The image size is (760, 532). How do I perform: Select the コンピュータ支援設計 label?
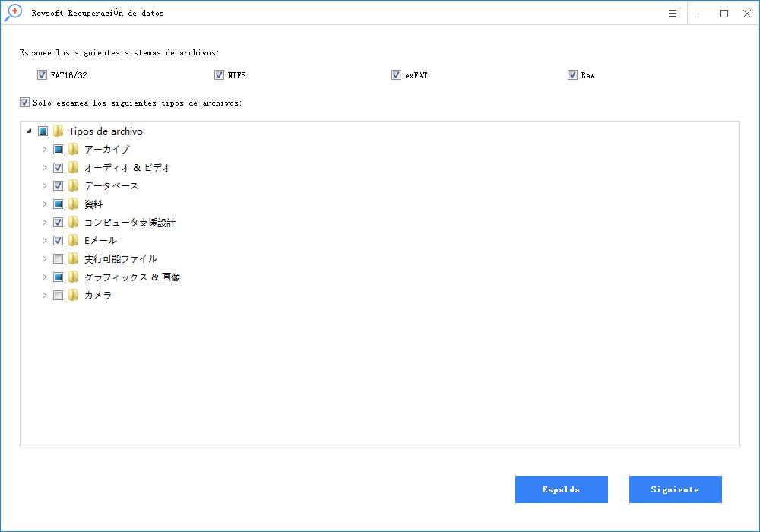(130, 223)
